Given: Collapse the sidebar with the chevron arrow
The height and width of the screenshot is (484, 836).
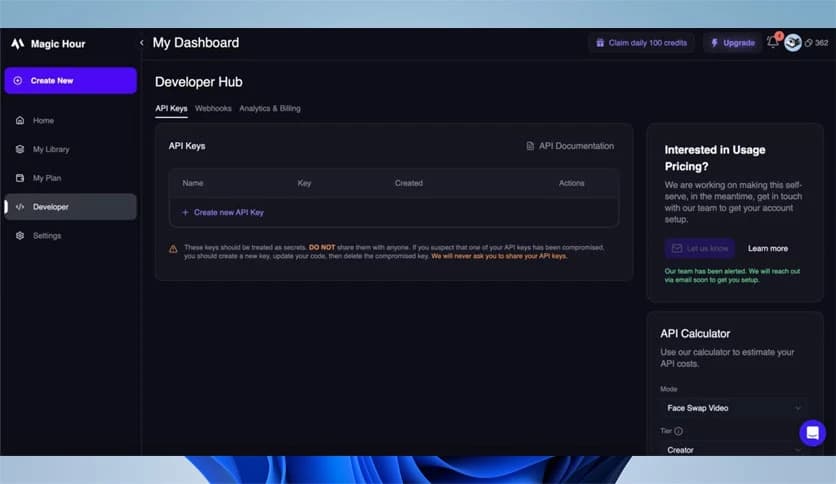Looking at the screenshot, I should 141,43.
